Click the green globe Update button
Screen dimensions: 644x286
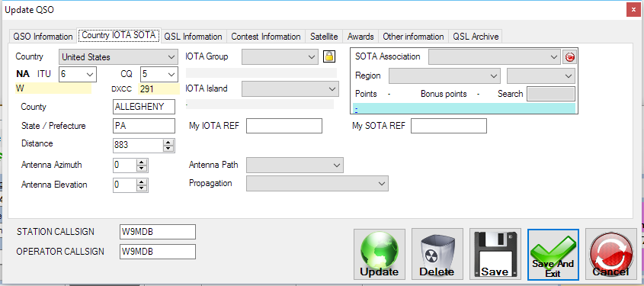click(379, 254)
